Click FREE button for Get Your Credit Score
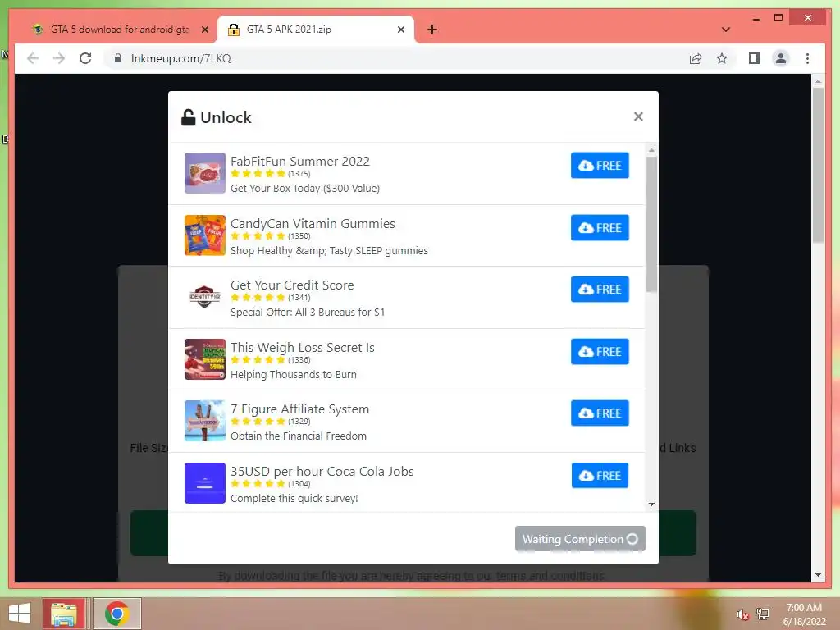840x630 pixels. (600, 290)
